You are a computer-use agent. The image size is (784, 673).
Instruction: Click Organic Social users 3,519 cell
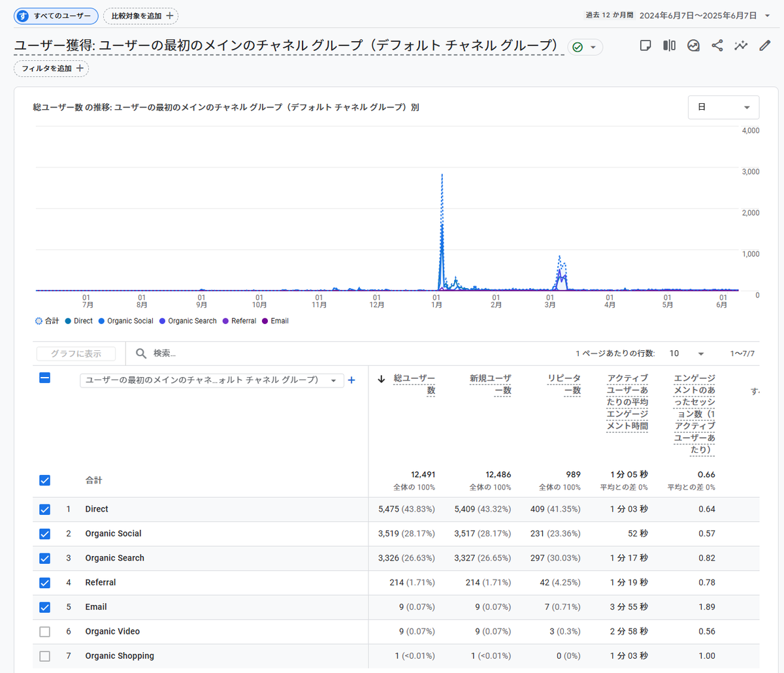[406, 534]
